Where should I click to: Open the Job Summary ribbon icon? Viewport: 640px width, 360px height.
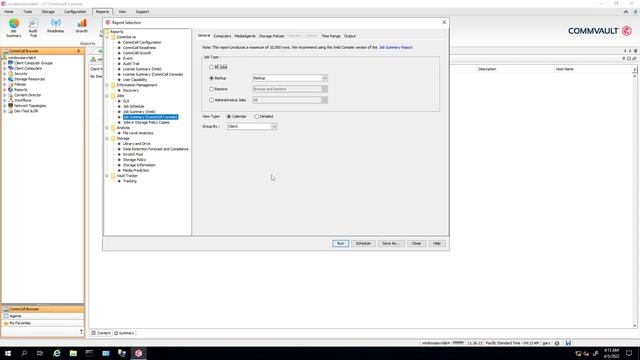pyautogui.click(x=13, y=27)
